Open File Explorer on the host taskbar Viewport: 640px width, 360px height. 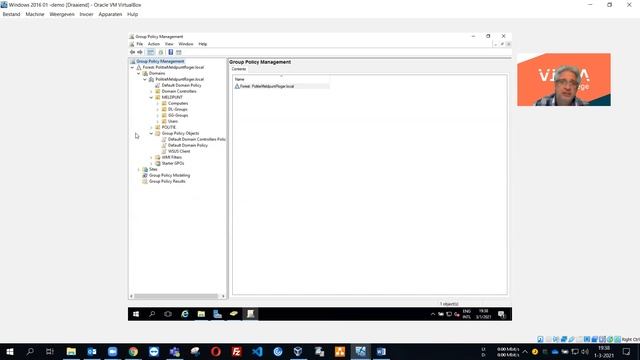point(71,351)
